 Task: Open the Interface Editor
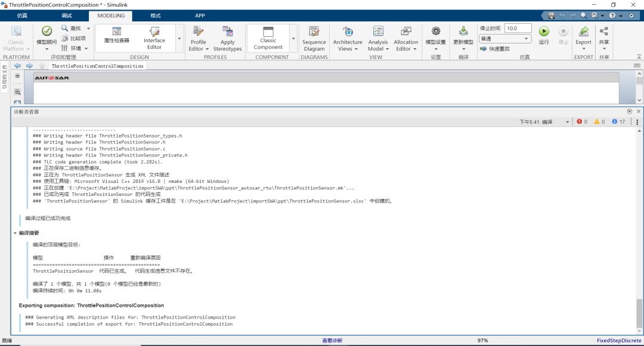click(x=154, y=37)
